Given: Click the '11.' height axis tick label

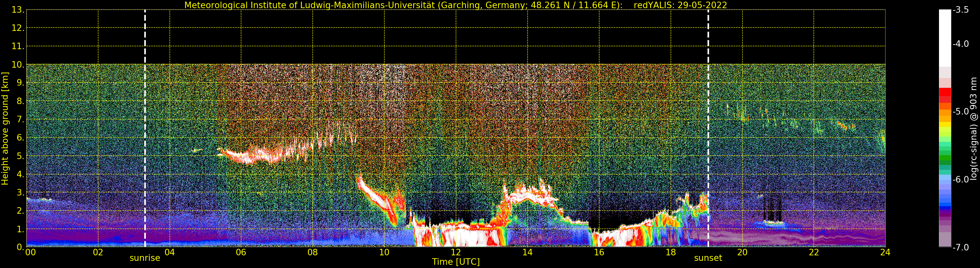Looking at the screenshot, I should 18,47.
